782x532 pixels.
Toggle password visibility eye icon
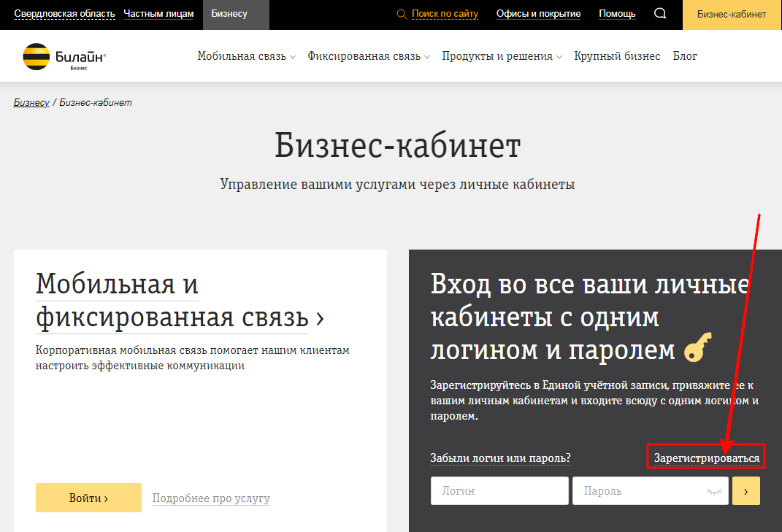[714, 491]
